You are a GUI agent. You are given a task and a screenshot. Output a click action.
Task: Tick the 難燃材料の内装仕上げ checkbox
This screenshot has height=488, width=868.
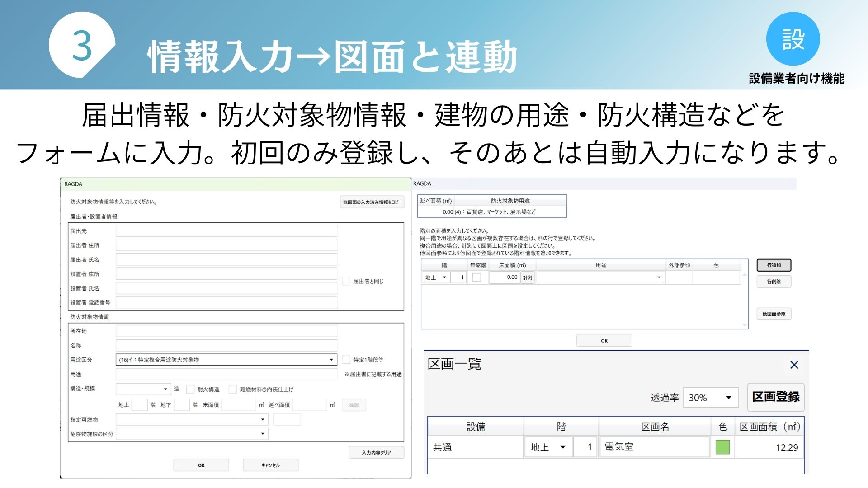pyautogui.click(x=233, y=389)
